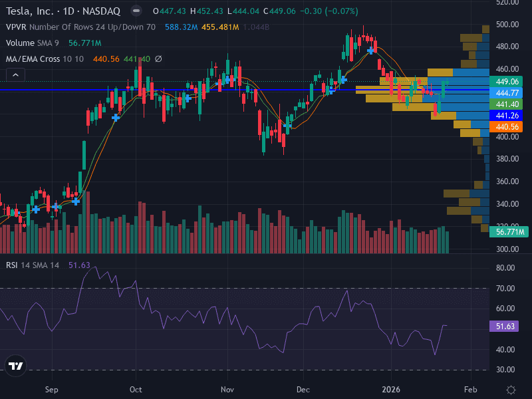This screenshot has height=399, width=532.
Task: Click the 449.06 current price label
Action: [506, 81]
